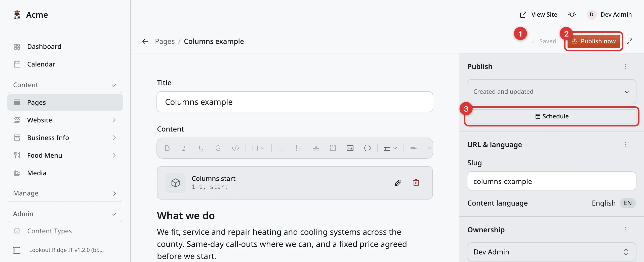644x262 pixels.
Task: Click URL & language panel drag handle
Action: (627, 145)
